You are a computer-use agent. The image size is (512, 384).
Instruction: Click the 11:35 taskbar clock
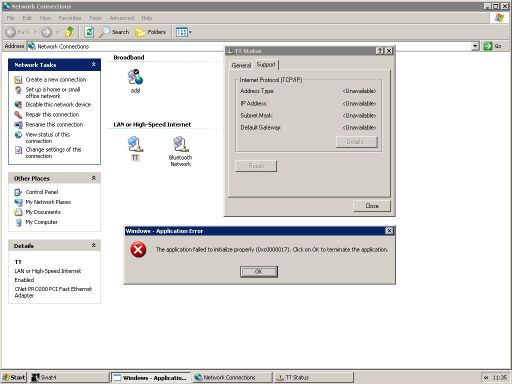coord(500,378)
